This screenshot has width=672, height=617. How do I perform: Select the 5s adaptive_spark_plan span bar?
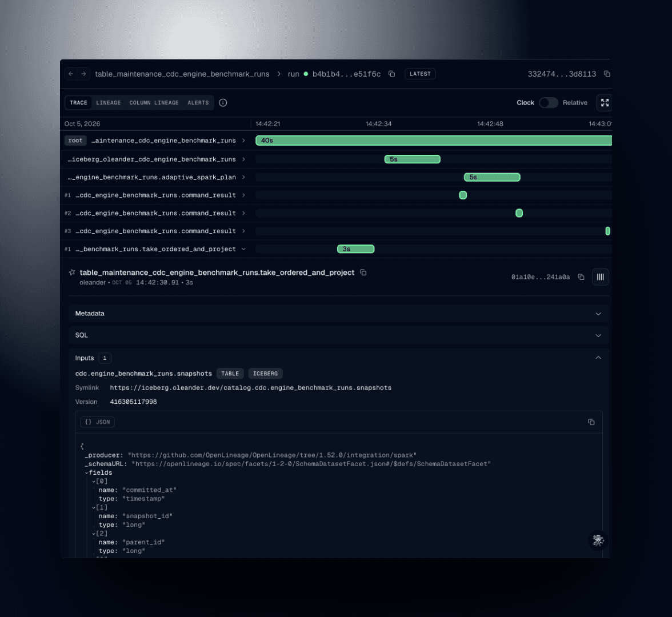point(492,177)
